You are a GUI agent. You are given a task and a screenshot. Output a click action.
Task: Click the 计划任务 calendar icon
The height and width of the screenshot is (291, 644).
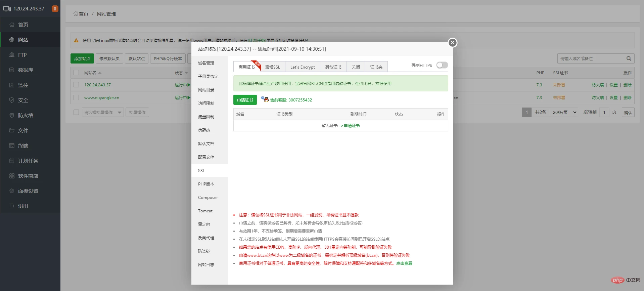click(12, 161)
